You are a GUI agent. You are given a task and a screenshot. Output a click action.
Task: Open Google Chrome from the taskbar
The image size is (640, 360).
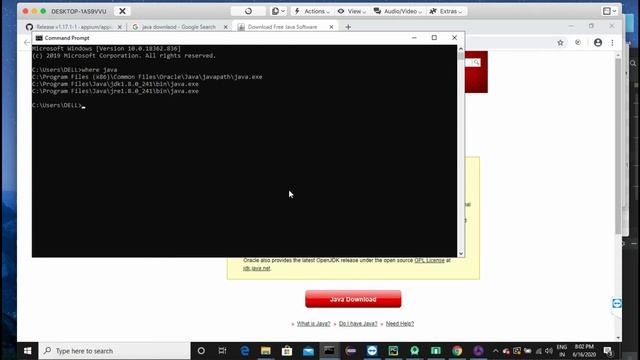(x=457, y=351)
